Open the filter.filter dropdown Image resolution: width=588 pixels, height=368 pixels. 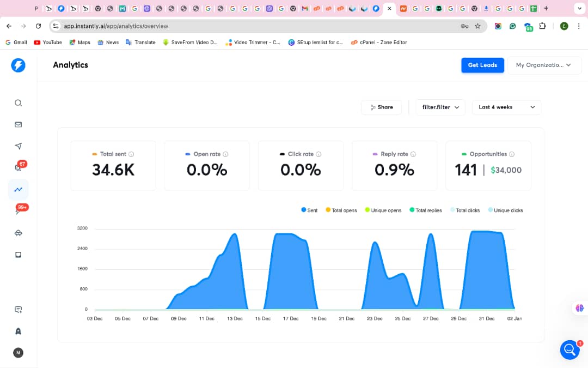pos(440,107)
